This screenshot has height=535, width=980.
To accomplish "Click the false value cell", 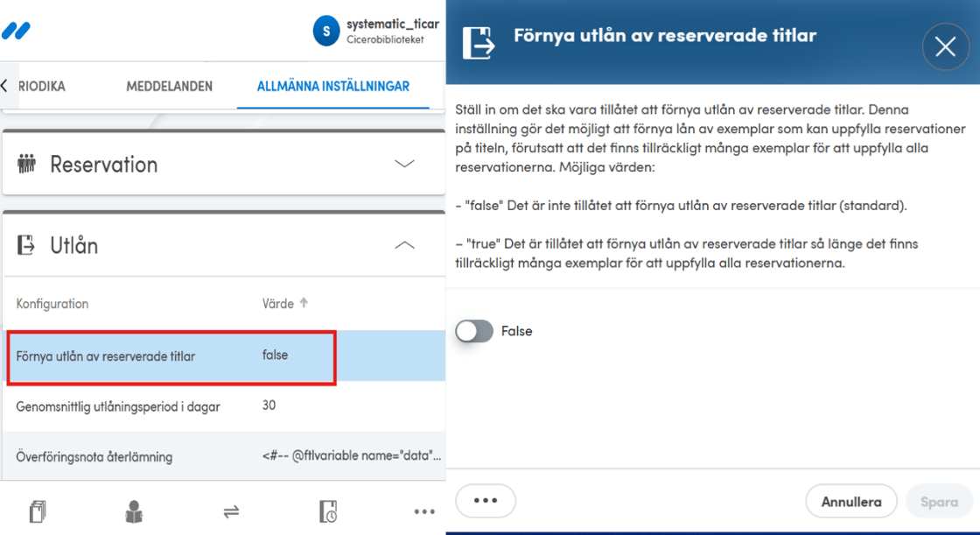I will 275,355.
